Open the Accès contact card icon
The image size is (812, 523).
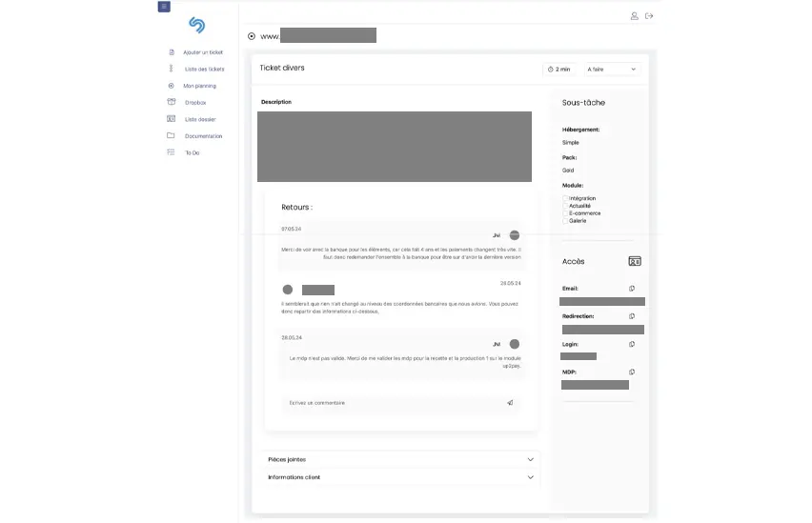[x=635, y=261]
